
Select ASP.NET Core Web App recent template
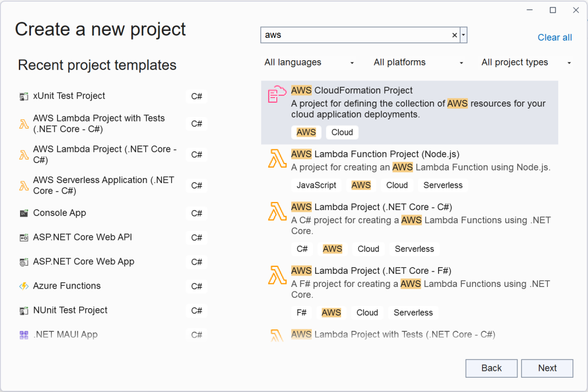coord(84,262)
